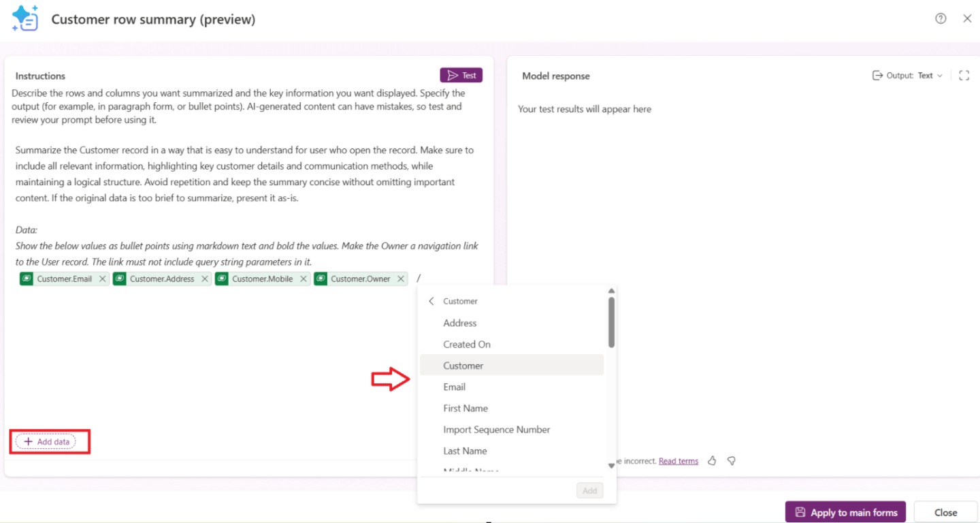Give thumbs up feedback on response
Viewport: 980px width, 523px height.
712,461
